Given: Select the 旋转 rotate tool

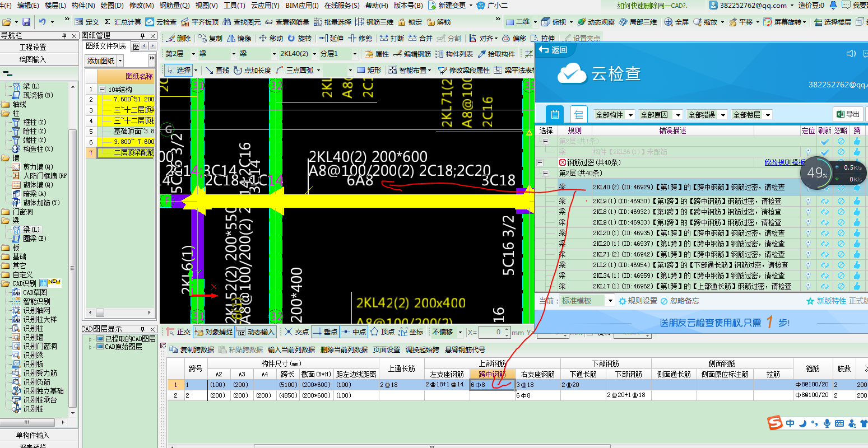Looking at the screenshot, I should (x=299, y=38).
